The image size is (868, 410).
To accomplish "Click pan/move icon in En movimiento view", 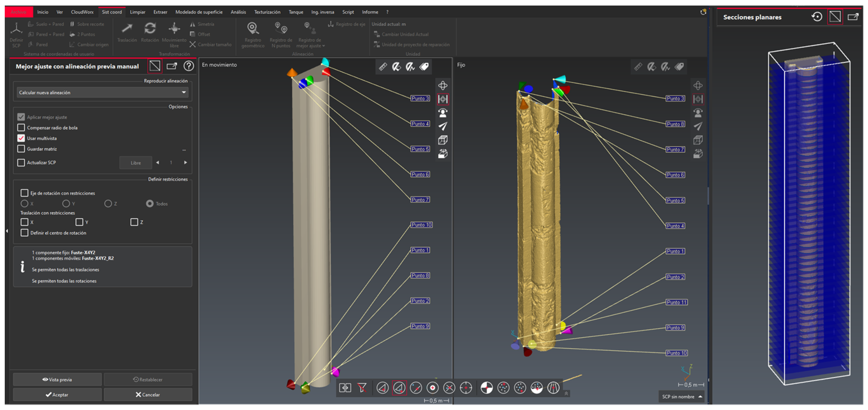I will (443, 85).
